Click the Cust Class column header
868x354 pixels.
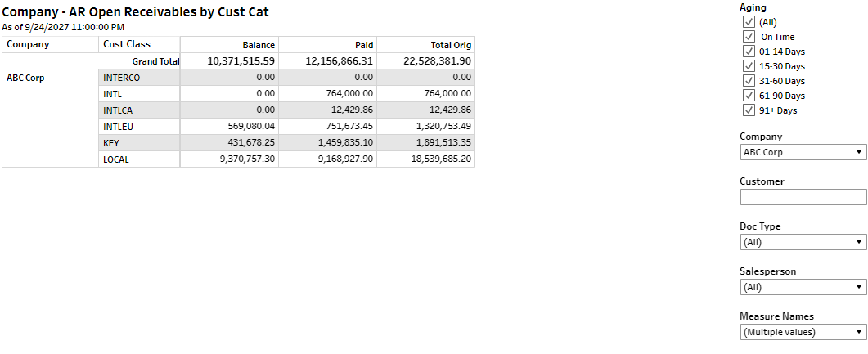click(127, 44)
